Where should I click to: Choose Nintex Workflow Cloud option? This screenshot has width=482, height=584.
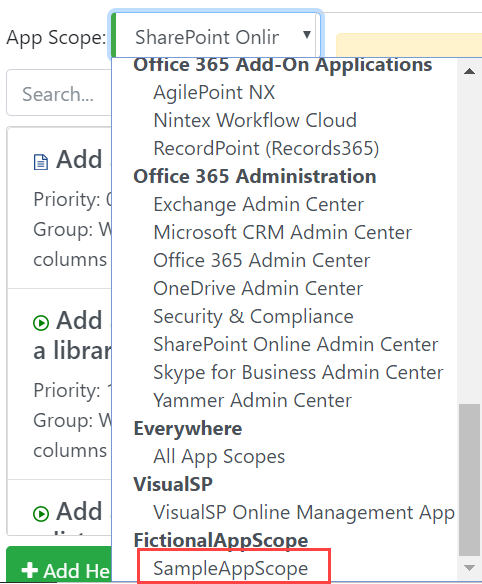coord(255,120)
